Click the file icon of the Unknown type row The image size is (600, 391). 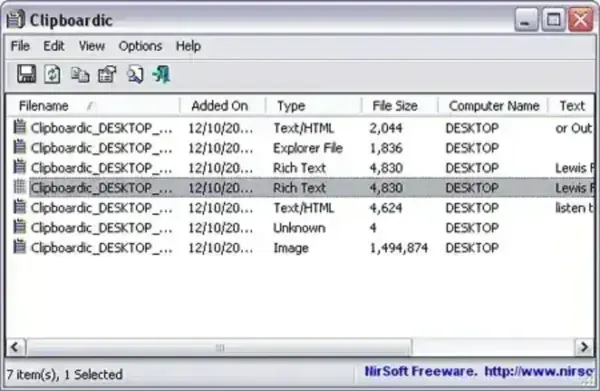click(20, 226)
